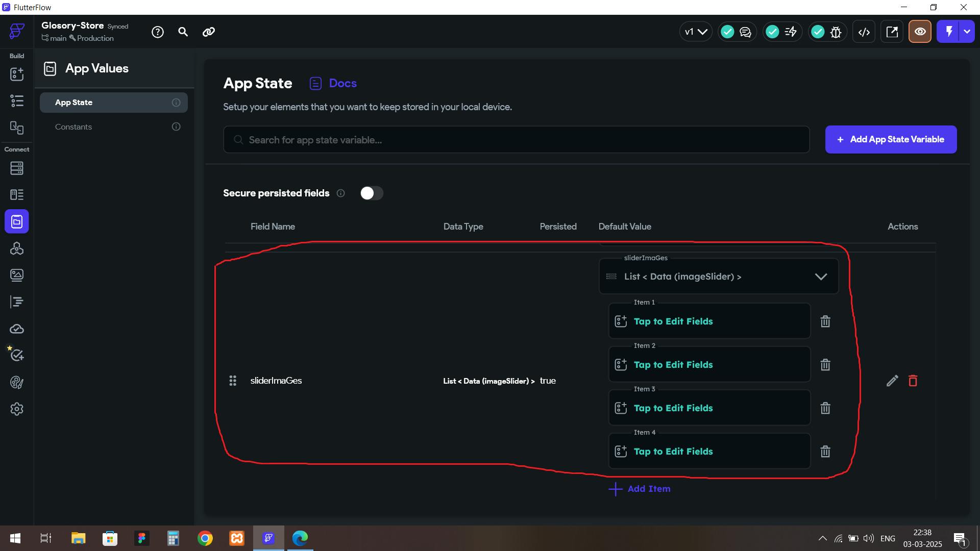This screenshot has height=551, width=980.
Task: Delete sliderImaGes variable with red trash icon
Action: (x=913, y=381)
